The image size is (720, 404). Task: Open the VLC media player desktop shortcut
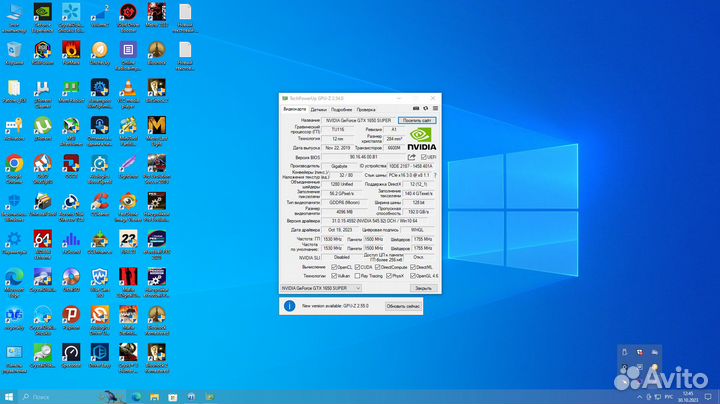tap(128, 89)
